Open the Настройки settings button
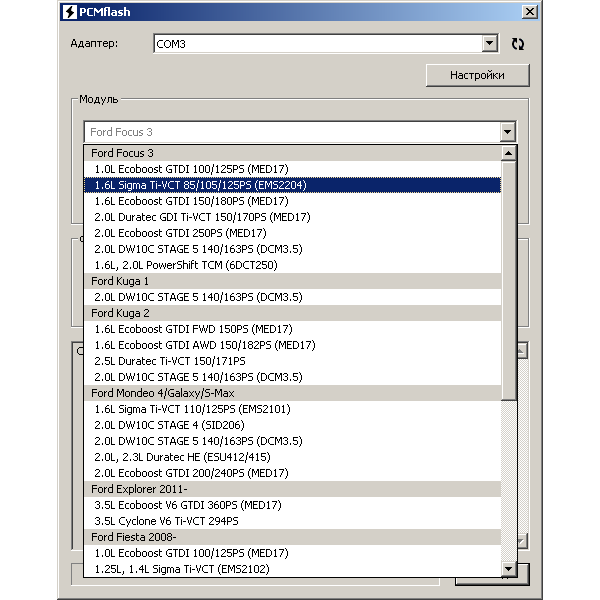This screenshot has height=600, width=600. (478, 75)
